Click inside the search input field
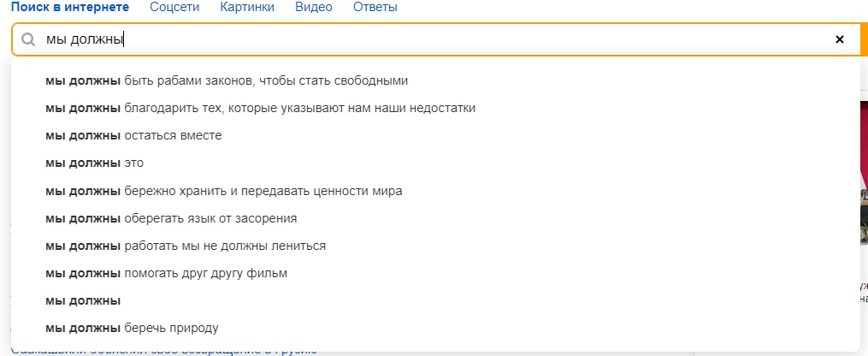 click(428, 39)
